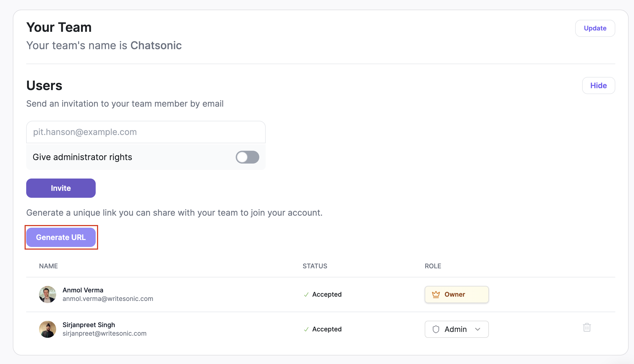The height and width of the screenshot is (364, 634).
Task: Click anmol.verma@writesonic.com email address
Action: 108,299
